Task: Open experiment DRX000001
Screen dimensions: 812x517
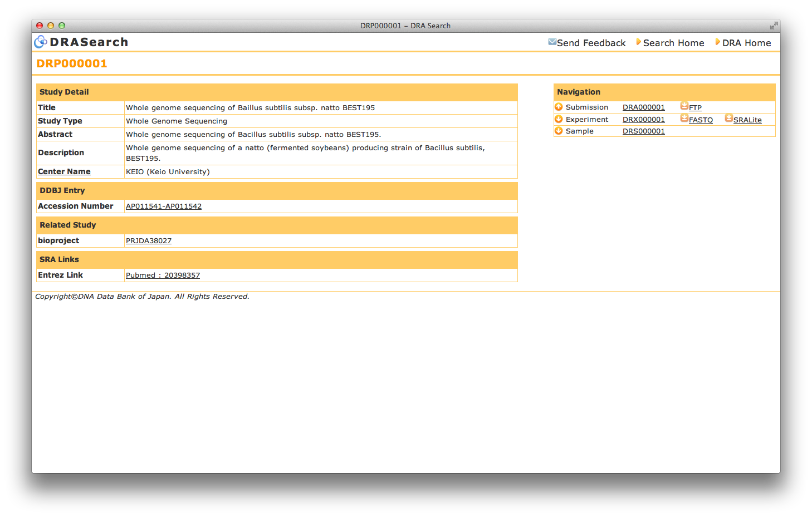Action: pos(643,120)
